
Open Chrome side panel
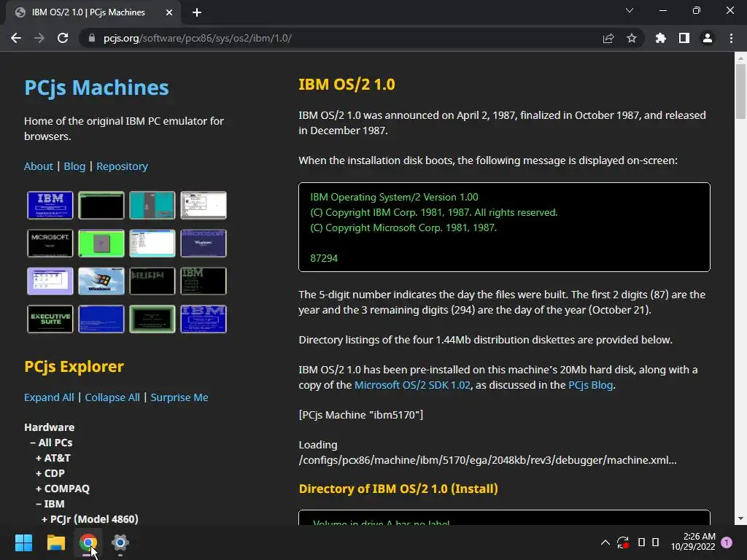coord(684,38)
